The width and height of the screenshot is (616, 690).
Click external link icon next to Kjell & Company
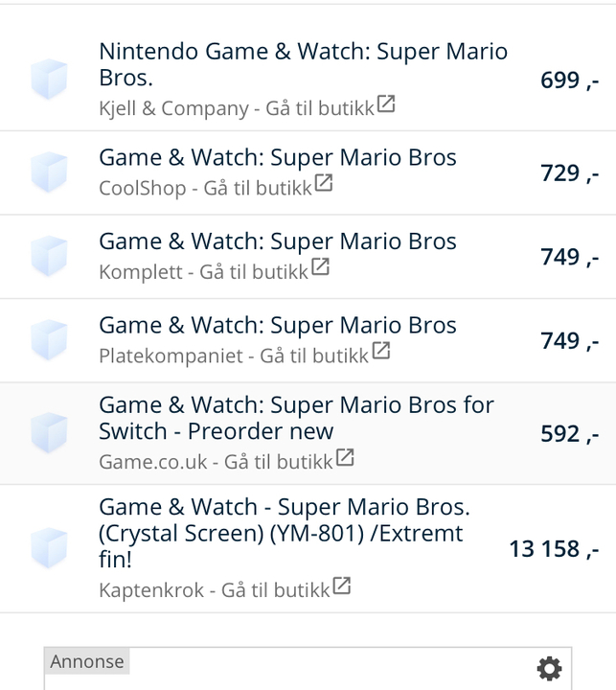click(386, 104)
